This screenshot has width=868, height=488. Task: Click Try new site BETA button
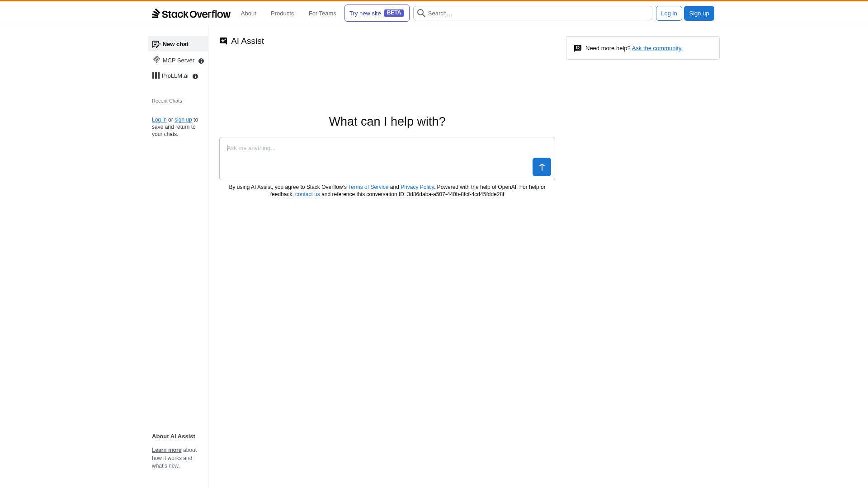click(377, 14)
